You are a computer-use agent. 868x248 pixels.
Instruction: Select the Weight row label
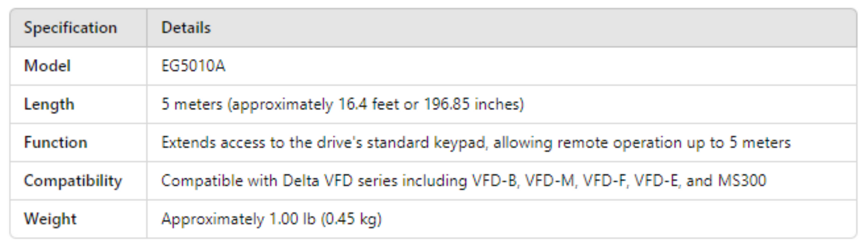(x=50, y=219)
